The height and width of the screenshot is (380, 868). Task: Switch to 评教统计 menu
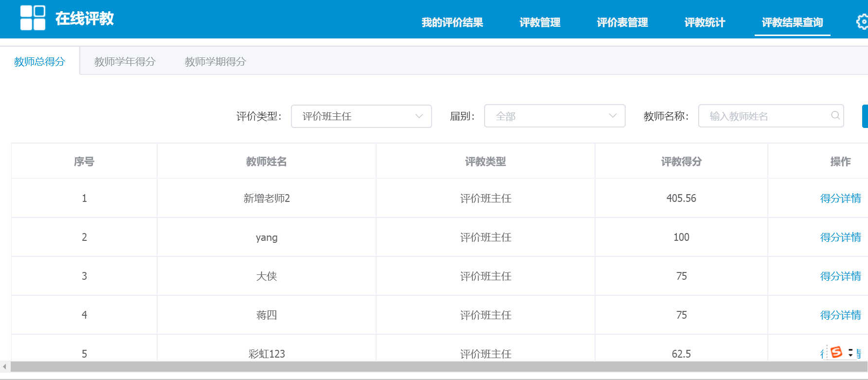coord(705,22)
